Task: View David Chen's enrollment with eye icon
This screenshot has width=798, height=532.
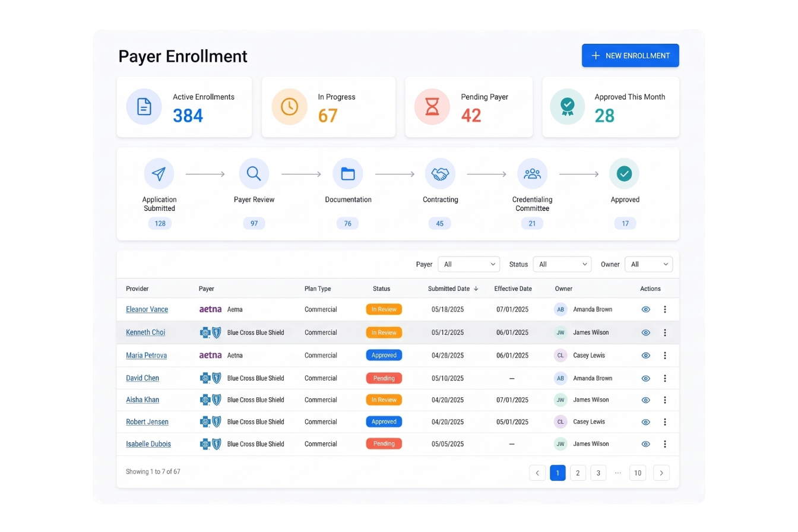Action: pyautogui.click(x=646, y=378)
